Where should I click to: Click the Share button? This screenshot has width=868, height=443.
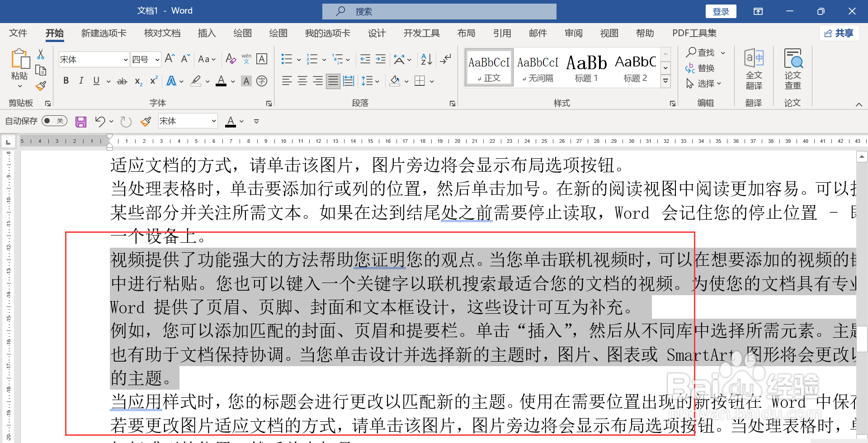[839, 33]
